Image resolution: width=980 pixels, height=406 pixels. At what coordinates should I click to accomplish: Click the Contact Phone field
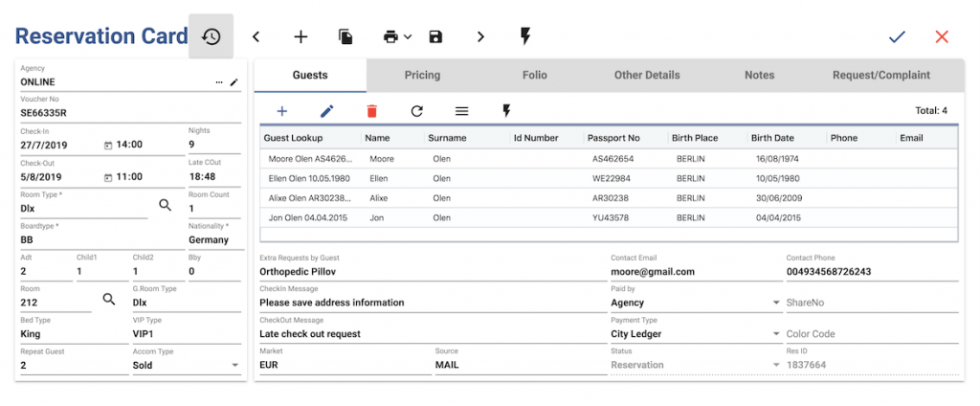[872, 267]
